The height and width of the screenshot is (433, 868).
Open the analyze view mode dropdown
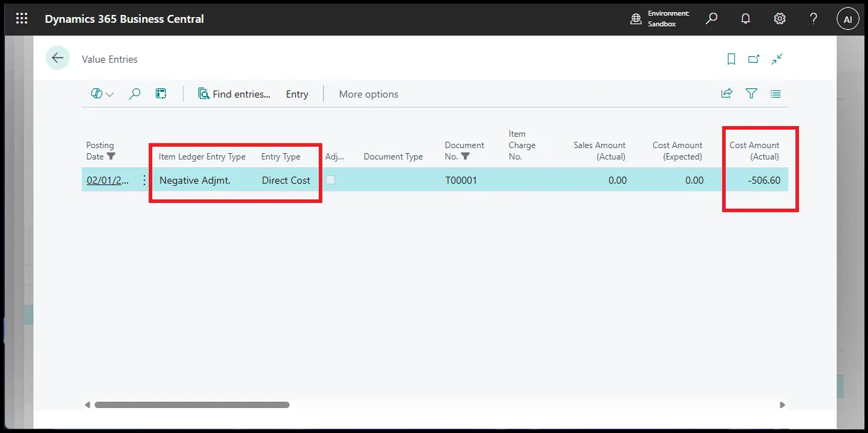pyautogui.click(x=102, y=94)
